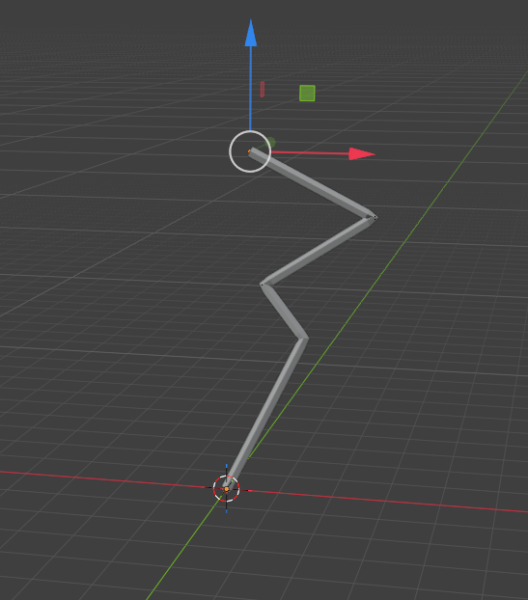The height and width of the screenshot is (600, 528).
Task: Click the white circle at the gizmo center
Action: tap(250, 152)
